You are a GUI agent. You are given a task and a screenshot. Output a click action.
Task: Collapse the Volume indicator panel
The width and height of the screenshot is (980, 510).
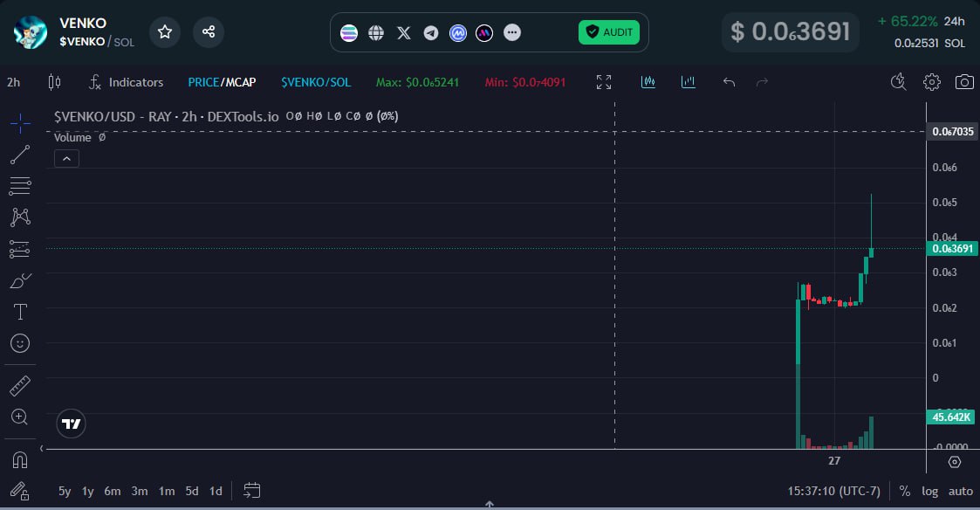point(66,158)
